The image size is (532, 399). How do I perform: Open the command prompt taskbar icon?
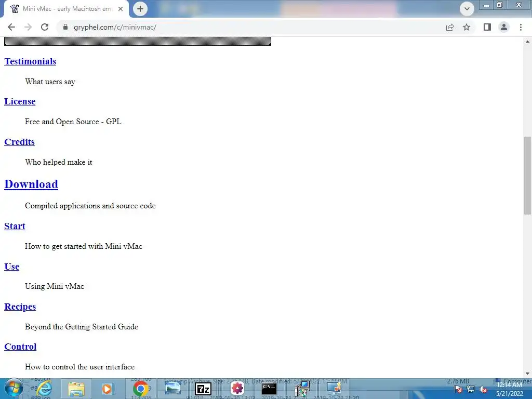[x=269, y=389]
